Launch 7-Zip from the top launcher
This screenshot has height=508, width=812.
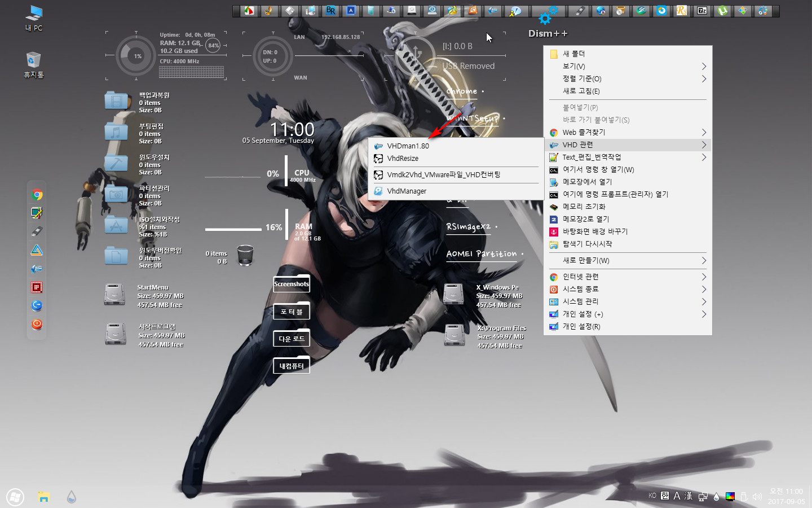pyautogui.click(x=702, y=10)
